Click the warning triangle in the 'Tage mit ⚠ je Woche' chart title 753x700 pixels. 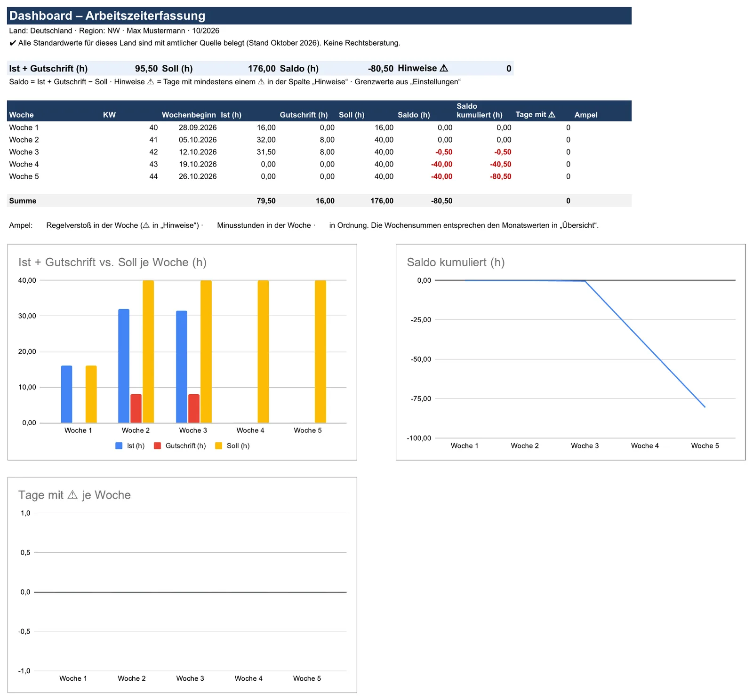[x=72, y=495]
